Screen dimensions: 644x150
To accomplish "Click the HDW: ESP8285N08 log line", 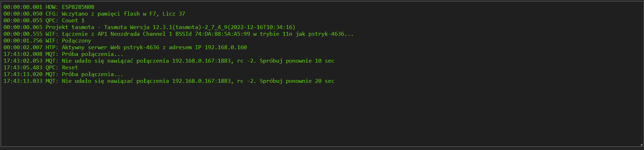I will coord(49,7).
